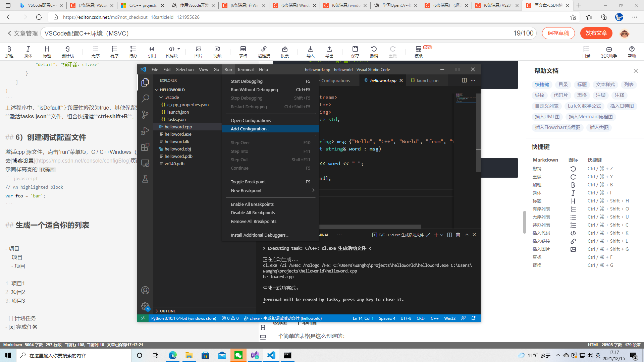644x362 pixels.
Task: Open tasks.json in explorer
Action: (x=176, y=119)
